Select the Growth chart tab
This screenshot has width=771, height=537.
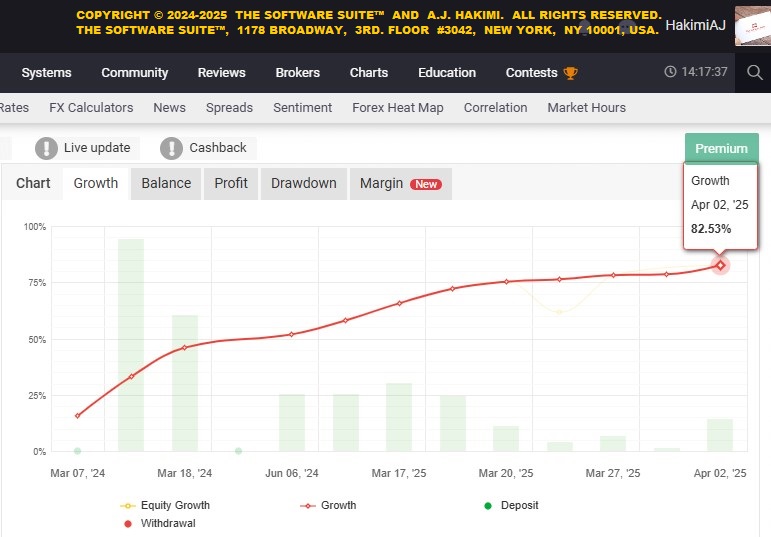[95, 183]
